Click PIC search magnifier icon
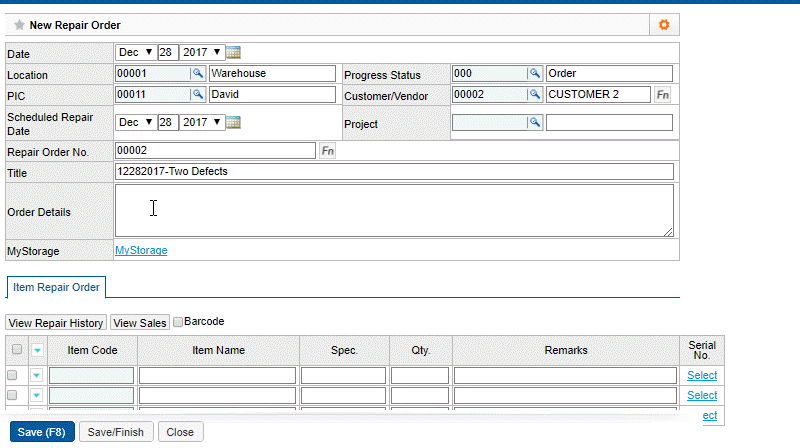Screen dimensions: 800x448 pos(197,94)
